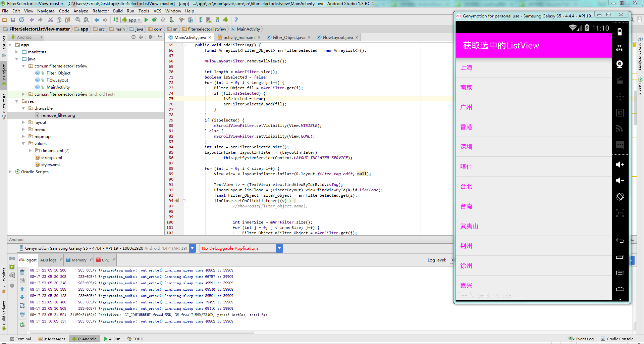Open the Genymotion camera widget
644x344 pixels.
point(620,64)
